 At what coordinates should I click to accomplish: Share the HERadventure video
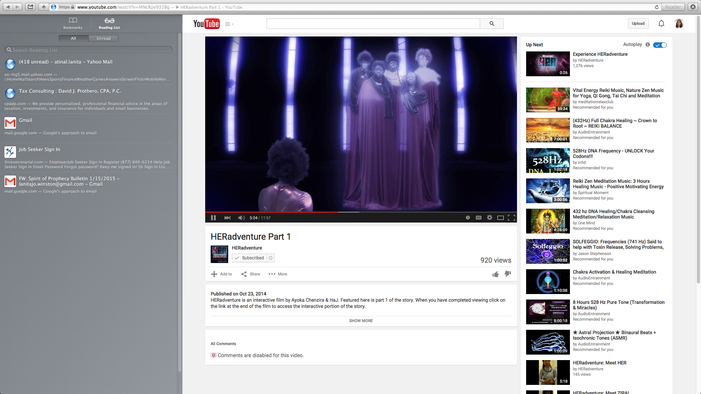[x=251, y=274]
